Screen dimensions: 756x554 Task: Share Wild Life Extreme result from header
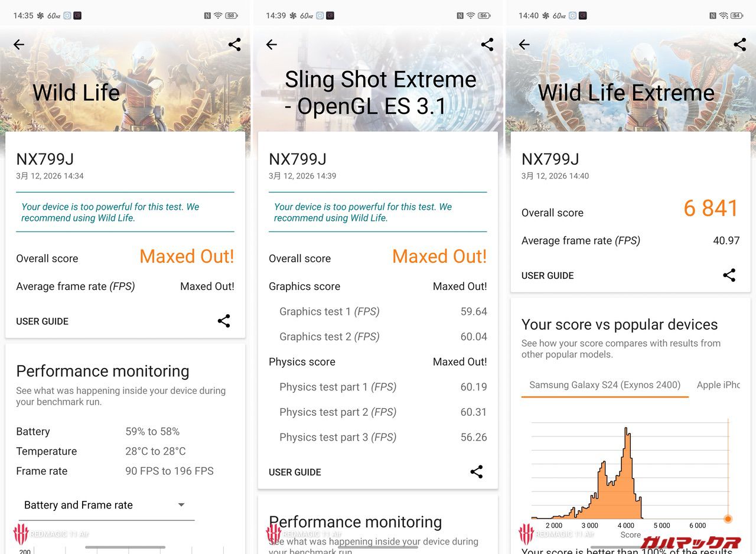[739, 44]
